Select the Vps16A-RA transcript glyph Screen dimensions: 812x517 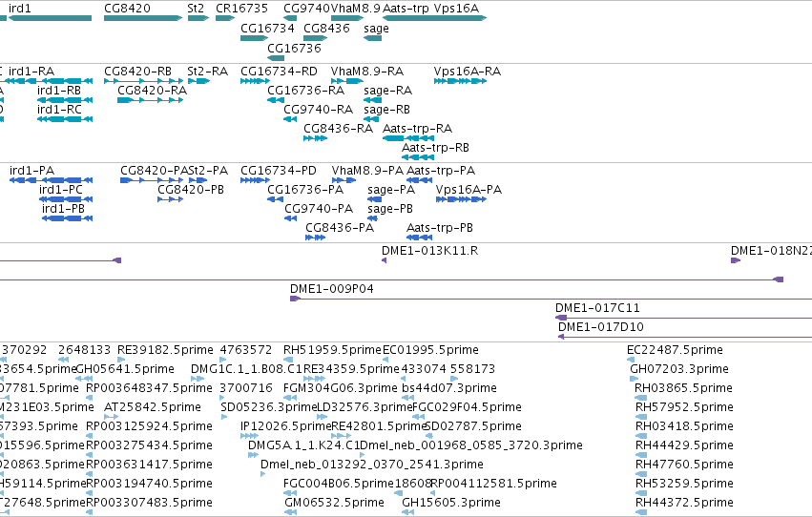(460, 81)
